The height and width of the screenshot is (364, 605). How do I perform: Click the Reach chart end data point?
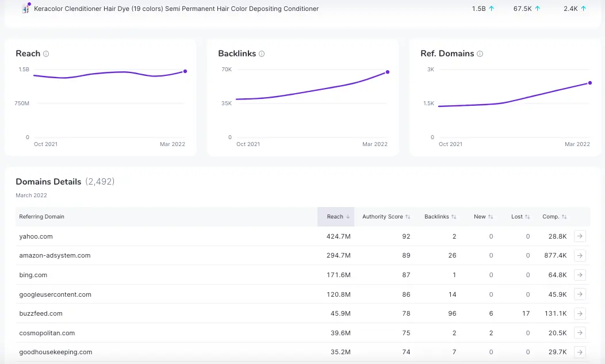185,71
